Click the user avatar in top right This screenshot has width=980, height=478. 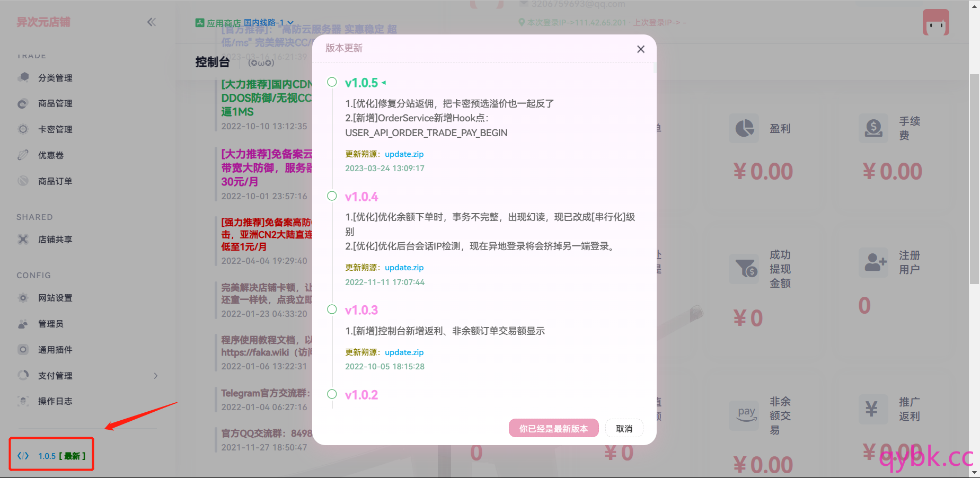pyautogui.click(x=935, y=23)
